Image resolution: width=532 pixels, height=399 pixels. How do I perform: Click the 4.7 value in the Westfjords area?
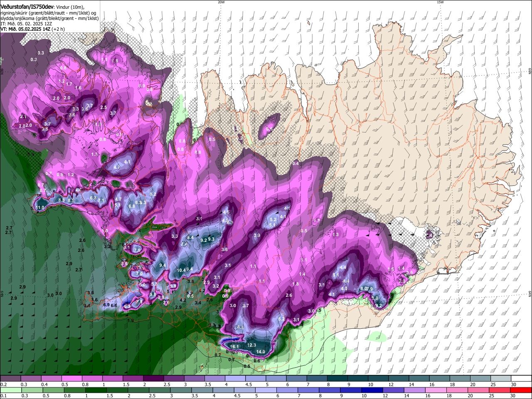117,167
